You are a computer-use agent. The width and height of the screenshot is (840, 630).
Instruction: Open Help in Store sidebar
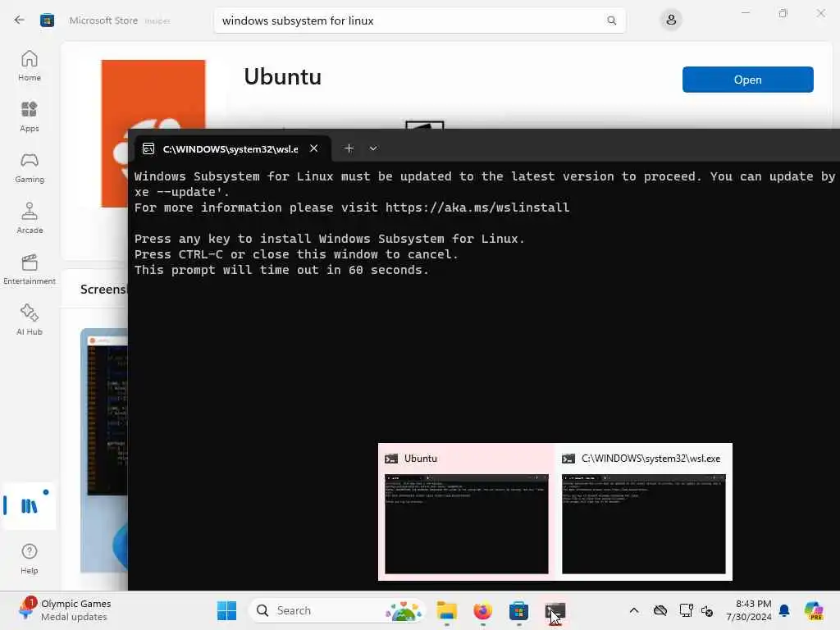(x=30, y=559)
